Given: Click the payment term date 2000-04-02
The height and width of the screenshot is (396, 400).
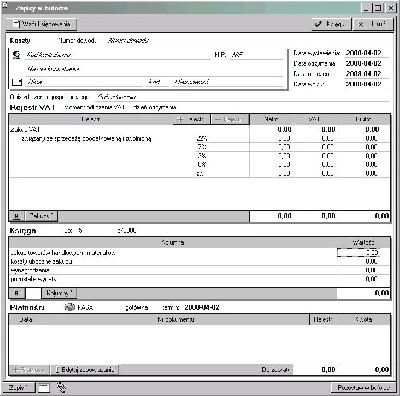Looking at the screenshot, I should coord(202,307).
